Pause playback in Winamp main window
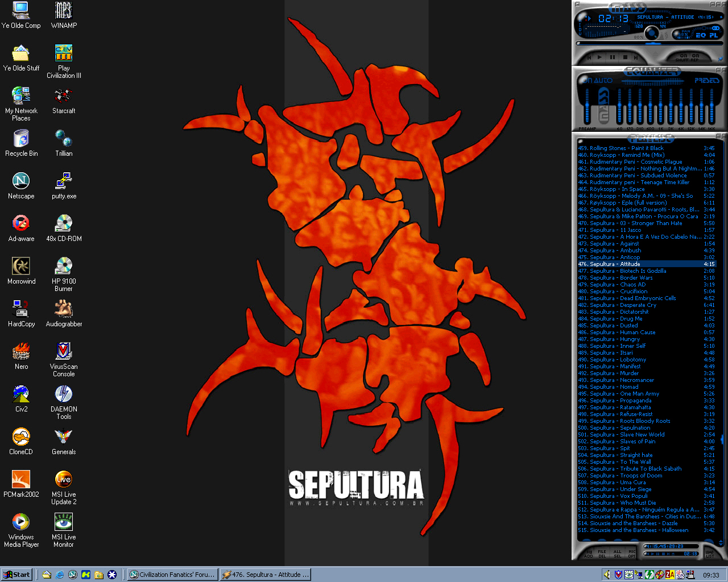This screenshot has width=728, height=582. [613, 57]
